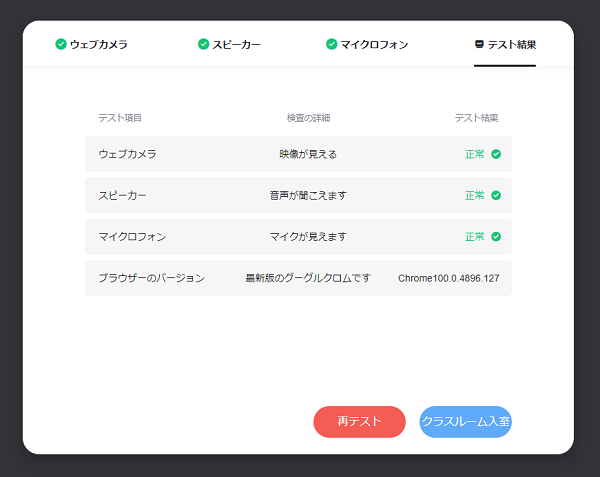Click the blue クラスルーム入室 button
Image resolution: width=600 pixels, height=477 pixels.
click(466, 422)
